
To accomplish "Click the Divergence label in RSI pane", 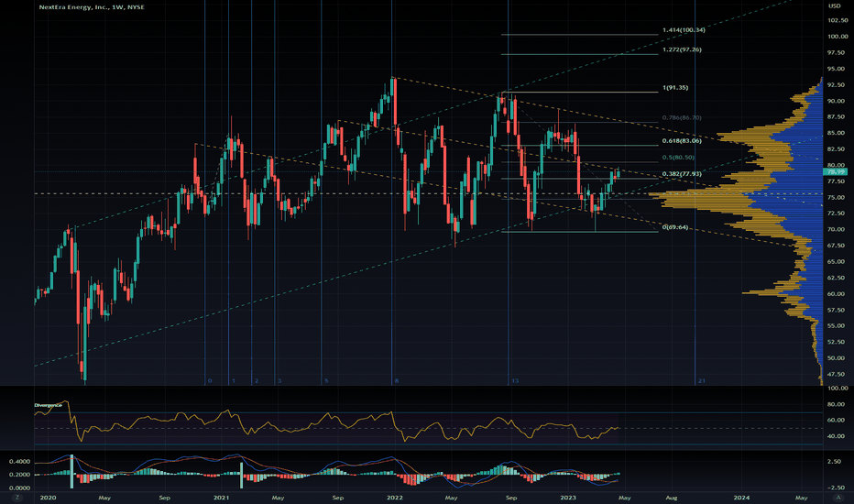I will pyautogui.click(x=48, y=405).
